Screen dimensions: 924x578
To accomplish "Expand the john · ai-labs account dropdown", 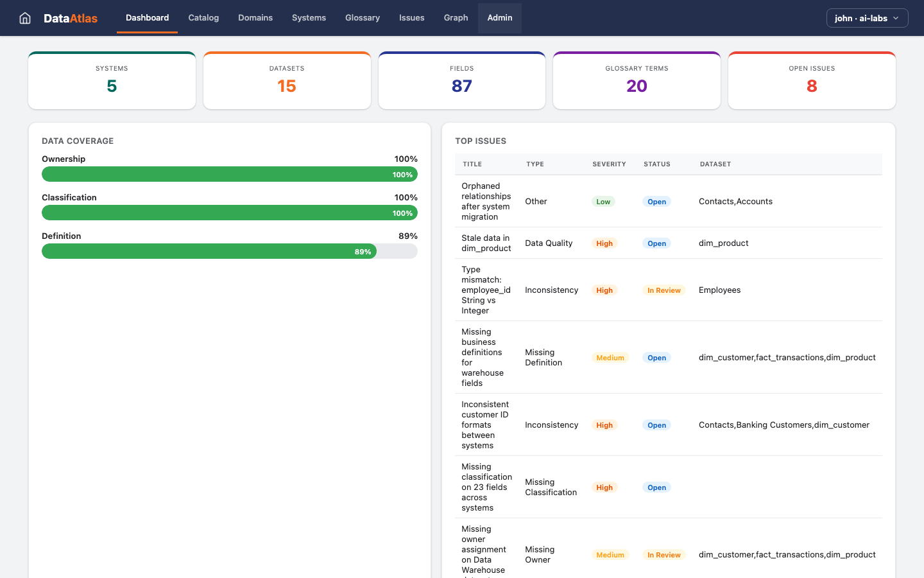I will (866, 18).
